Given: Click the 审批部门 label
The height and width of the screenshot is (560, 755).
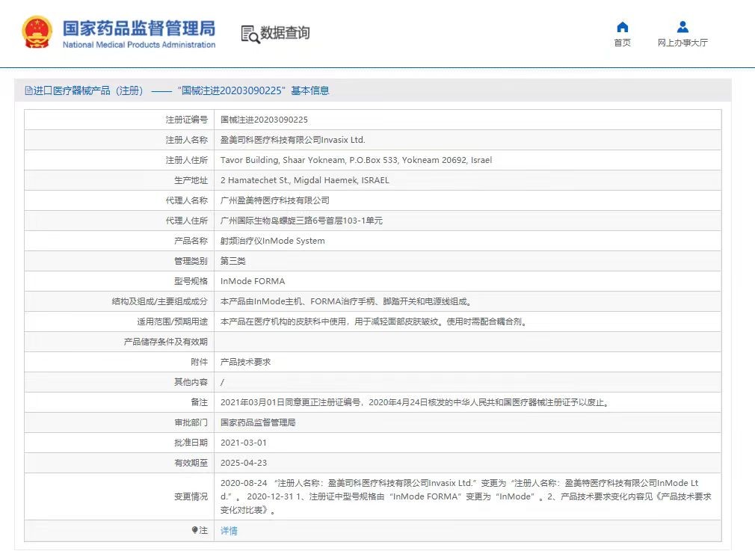Looking at the screenshot, I should coord(191,422).
